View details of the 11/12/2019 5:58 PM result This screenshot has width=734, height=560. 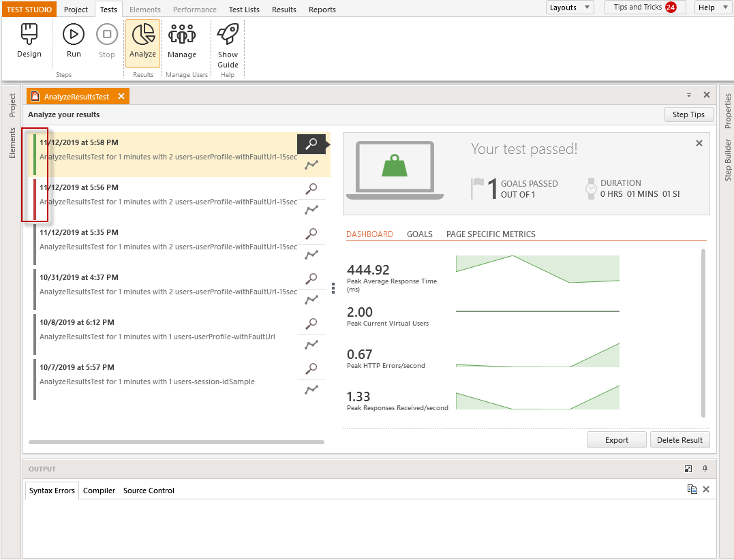[311, 144]
